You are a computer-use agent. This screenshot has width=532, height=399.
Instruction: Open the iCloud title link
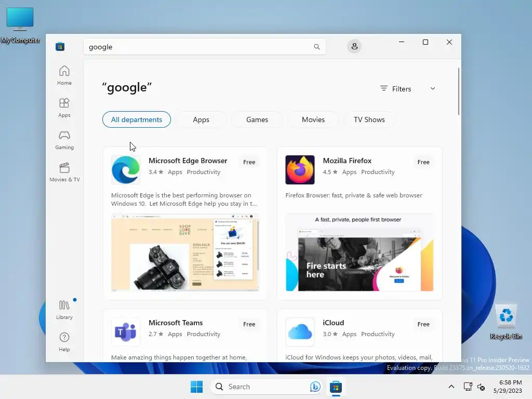[x=333, y=323]
